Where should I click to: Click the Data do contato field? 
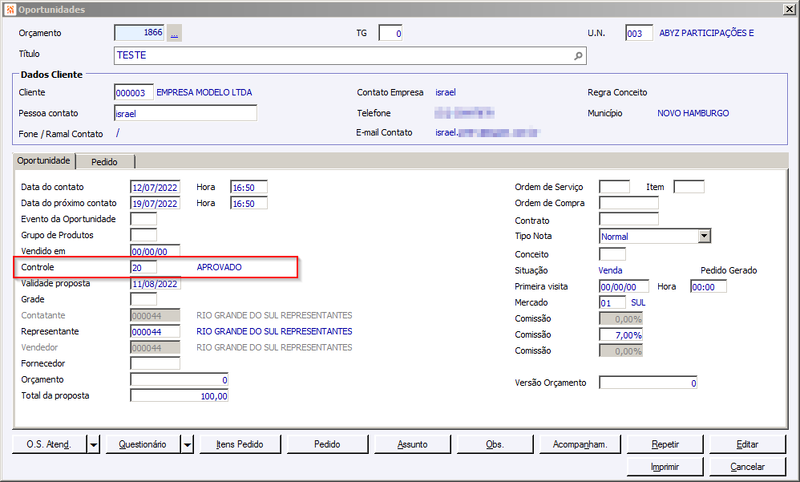(x=155, y=187)
